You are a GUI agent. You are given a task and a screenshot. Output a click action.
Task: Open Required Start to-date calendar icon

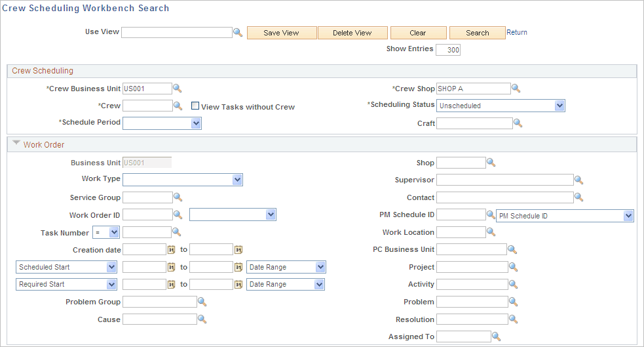pyautogui.click(x=238, y=285)
